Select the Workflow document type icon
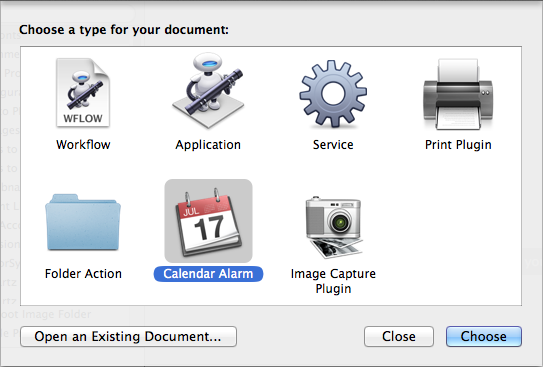The height and width of the screenshot is (367, 543). coord(83,93)
